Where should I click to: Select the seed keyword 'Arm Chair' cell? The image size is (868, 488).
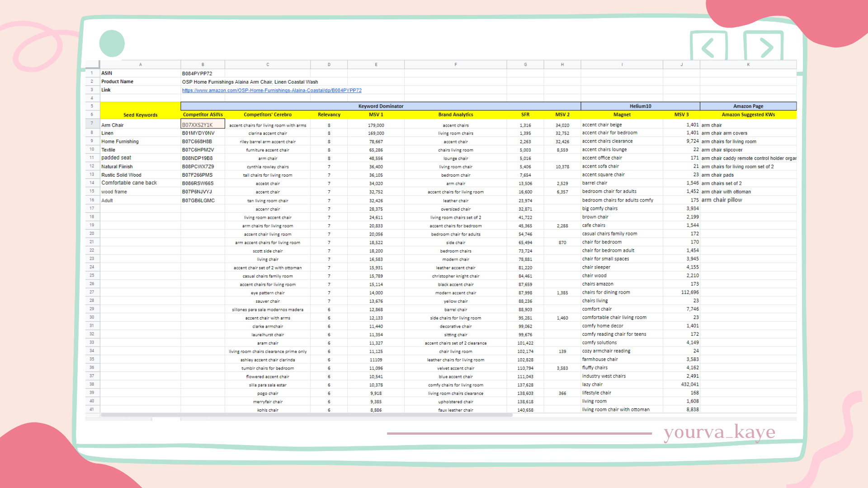[x=141, y=125]
